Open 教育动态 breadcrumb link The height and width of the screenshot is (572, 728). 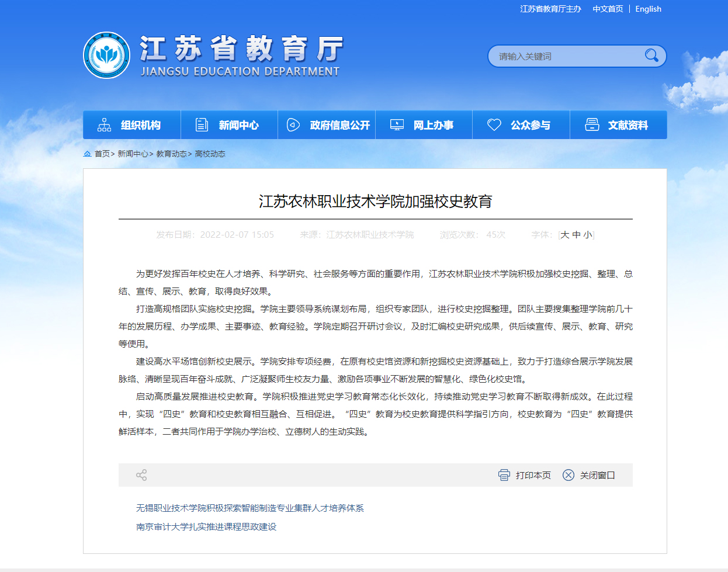[171, 154]
